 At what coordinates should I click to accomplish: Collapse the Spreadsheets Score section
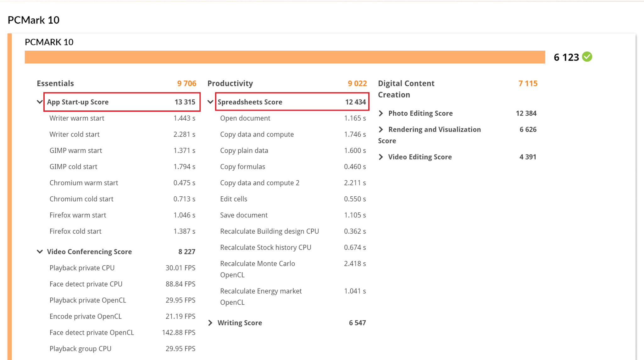tap(210, 102)
